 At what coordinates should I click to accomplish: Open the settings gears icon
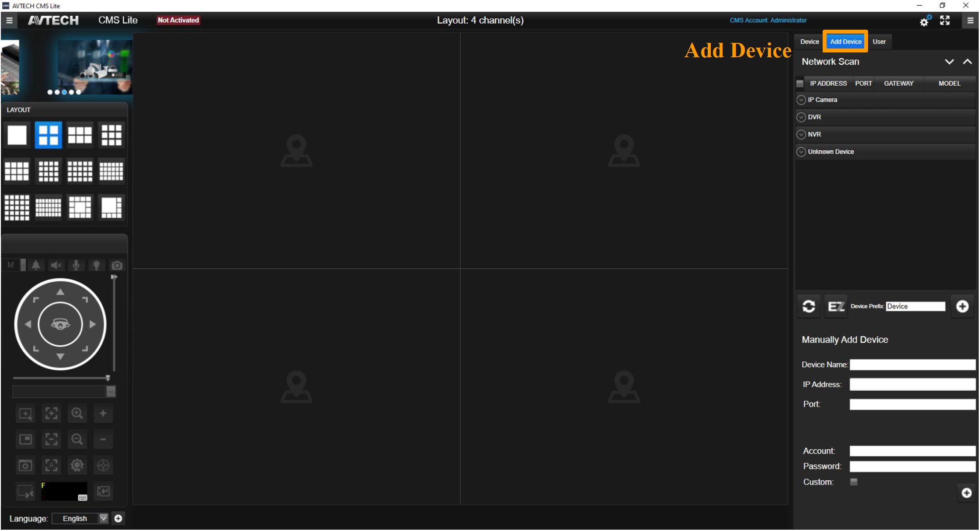925,21
